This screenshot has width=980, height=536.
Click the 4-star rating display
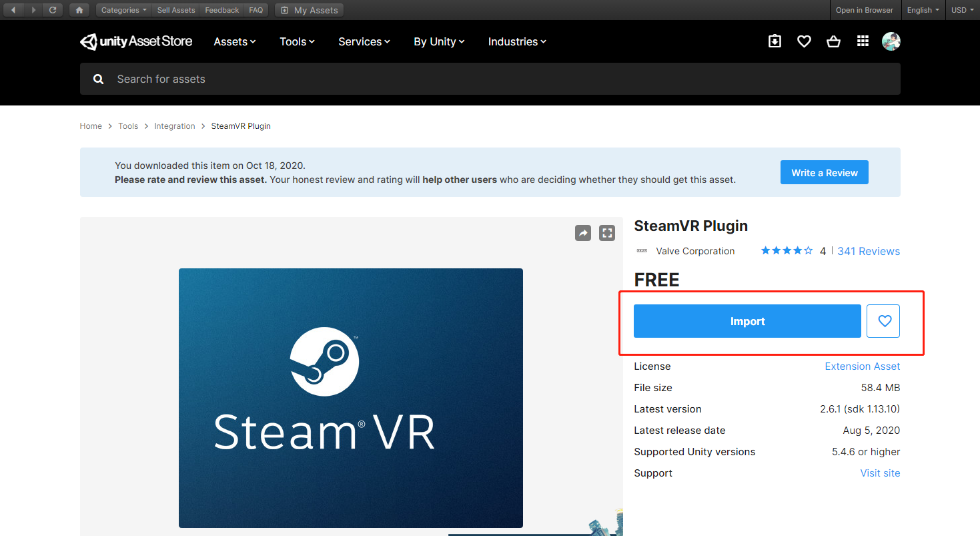pos(787,250)
